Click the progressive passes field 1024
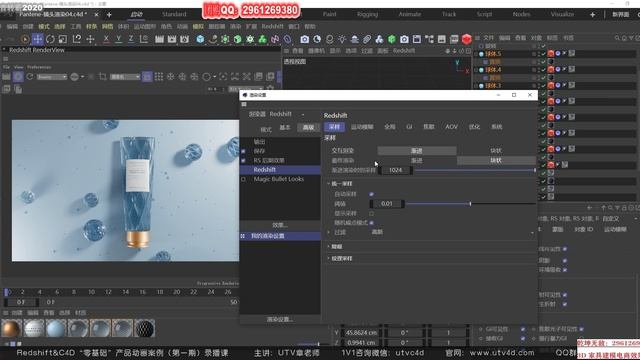640x360 pixels. (x=396, y=170)
